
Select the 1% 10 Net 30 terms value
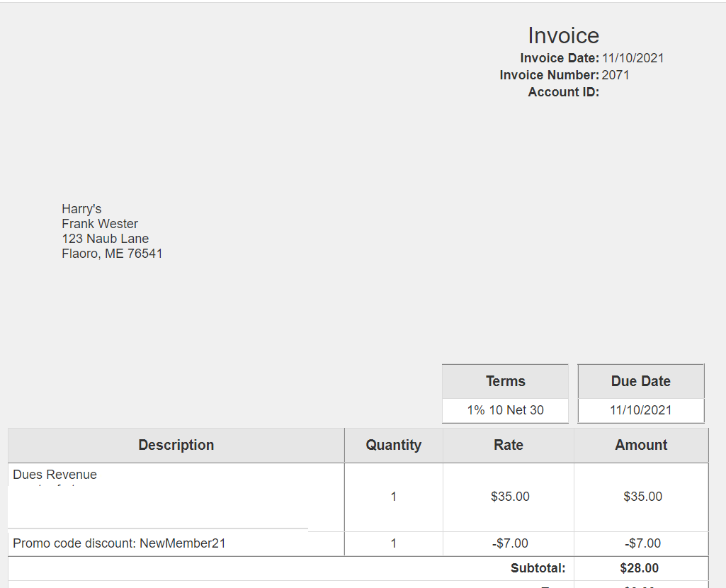pyautogui.click(x=505, y=410)
